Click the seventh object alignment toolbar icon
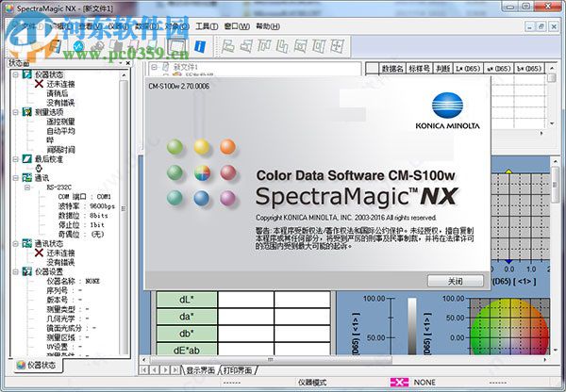Viewport: 566px width, 392px height. tap(337, 46)
